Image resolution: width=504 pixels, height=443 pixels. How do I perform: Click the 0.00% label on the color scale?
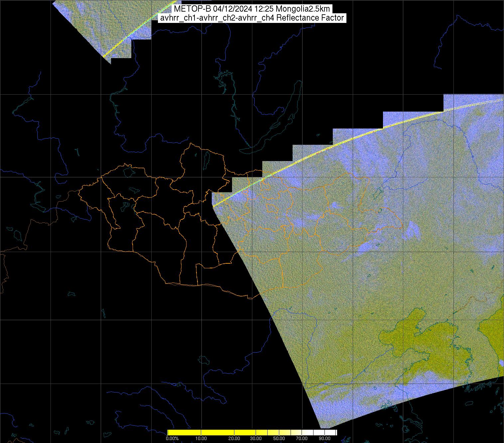pyautogui.click(x=172, y=439)
